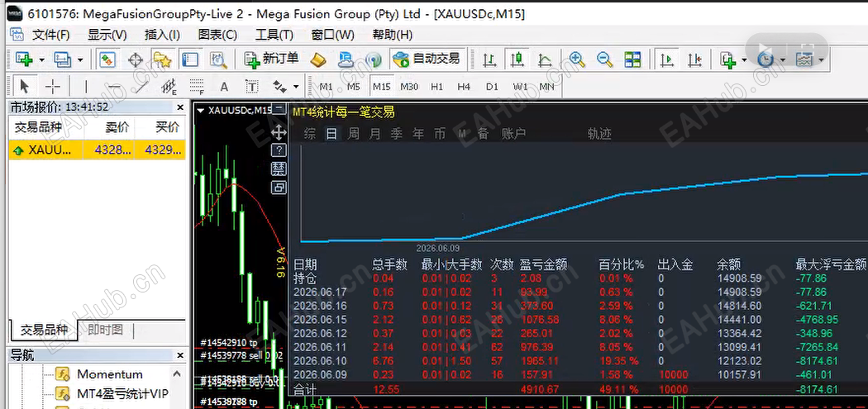868x409 pixels.
Task: Open the Strategy Tester icon
Action: coord(219,59)
